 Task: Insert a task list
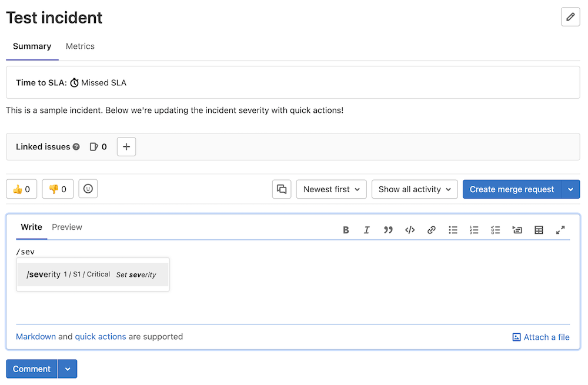pos(495,230)
